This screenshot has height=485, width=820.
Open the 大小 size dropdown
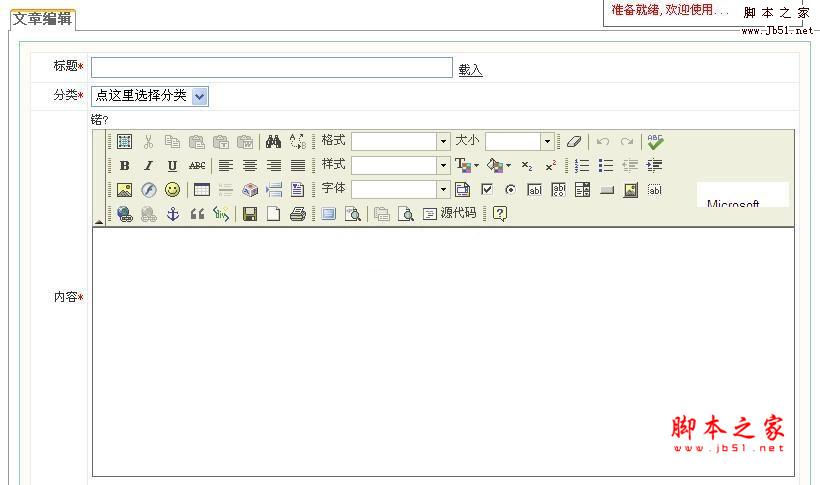click(x=547, y=142)
